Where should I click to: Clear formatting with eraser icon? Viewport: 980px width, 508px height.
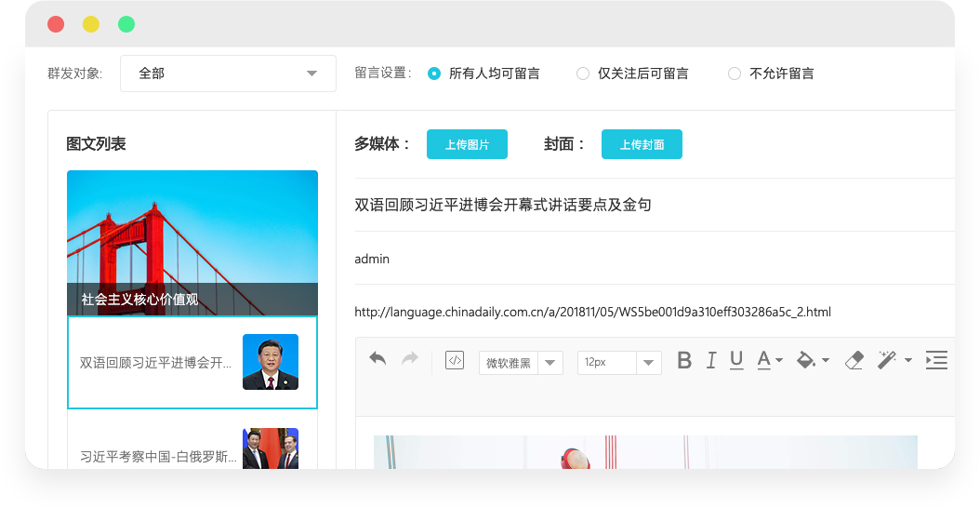click(854, 360)
